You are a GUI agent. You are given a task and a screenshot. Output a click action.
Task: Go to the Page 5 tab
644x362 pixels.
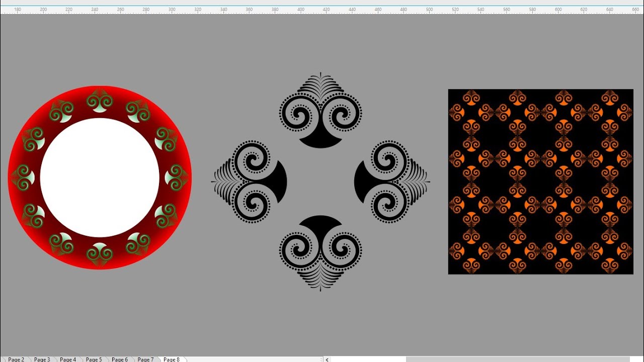[x=94, y=359]
